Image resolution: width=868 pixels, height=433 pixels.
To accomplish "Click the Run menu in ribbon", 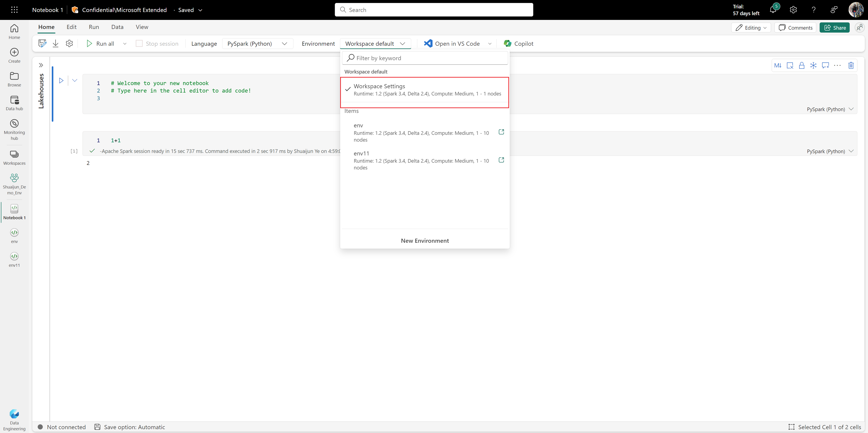I will [x=94, y=26].
